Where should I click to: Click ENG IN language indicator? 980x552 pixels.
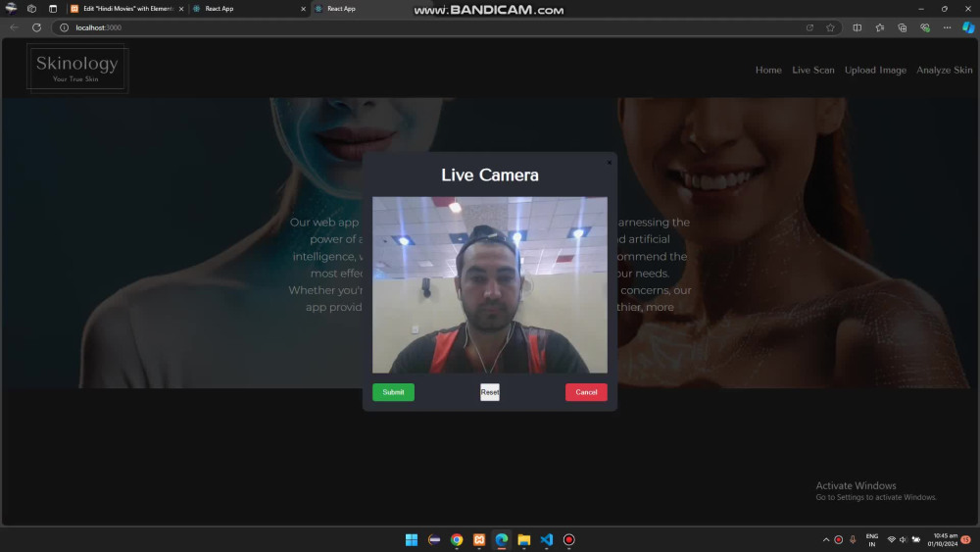[872, 540]
